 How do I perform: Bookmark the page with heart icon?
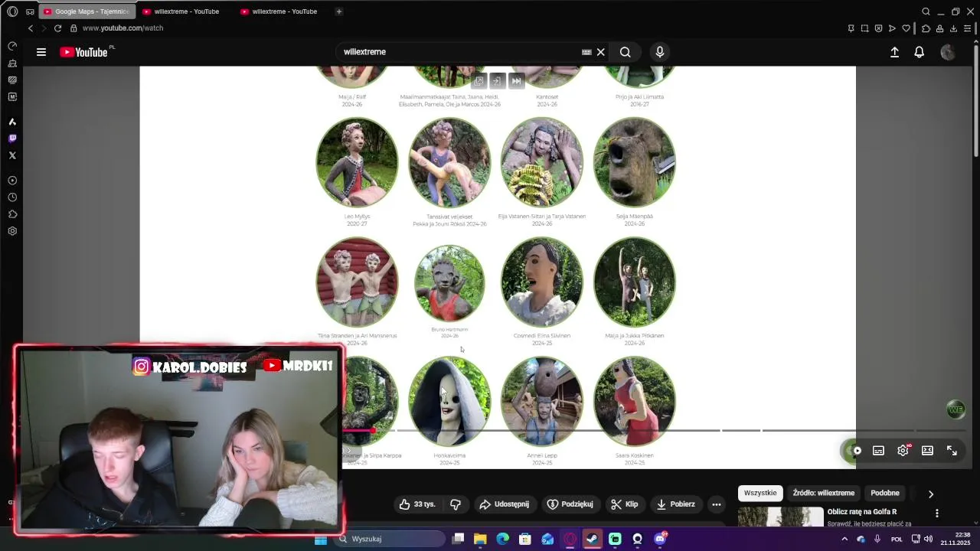(x=906, y=28)
